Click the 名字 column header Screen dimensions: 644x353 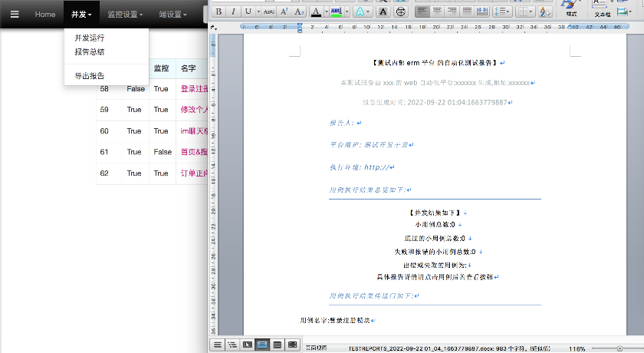coord(189,68)
